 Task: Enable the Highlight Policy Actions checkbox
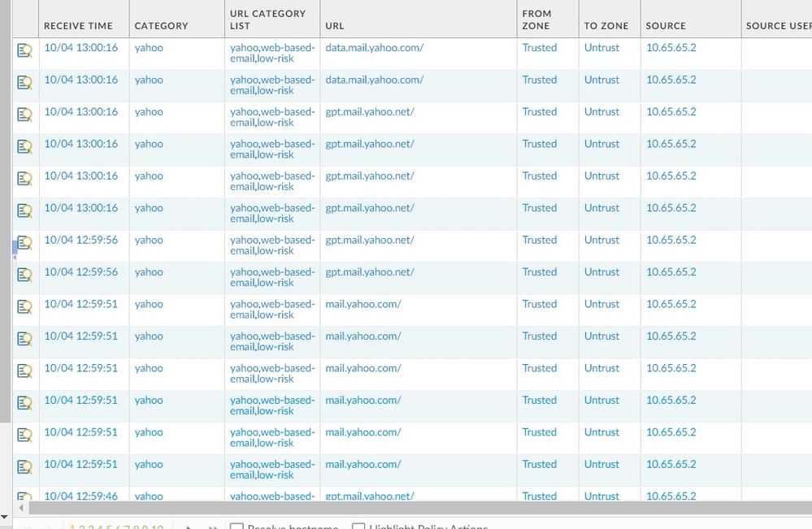358,527
